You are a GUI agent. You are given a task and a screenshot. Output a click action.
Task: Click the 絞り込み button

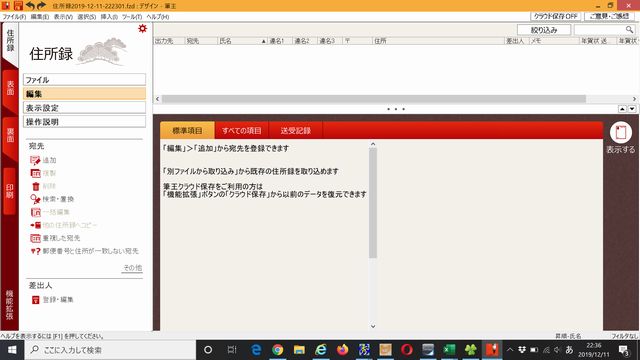tap(544, 30)
